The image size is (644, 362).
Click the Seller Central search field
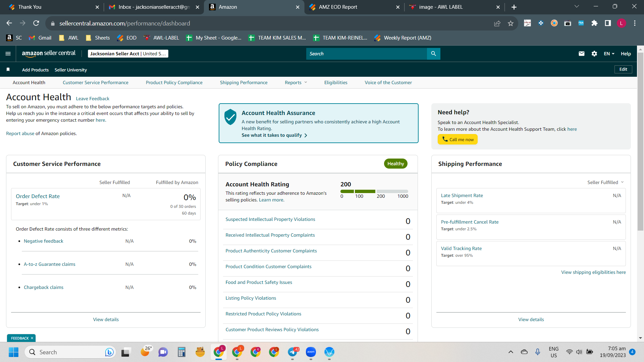(x=367, y=54)
